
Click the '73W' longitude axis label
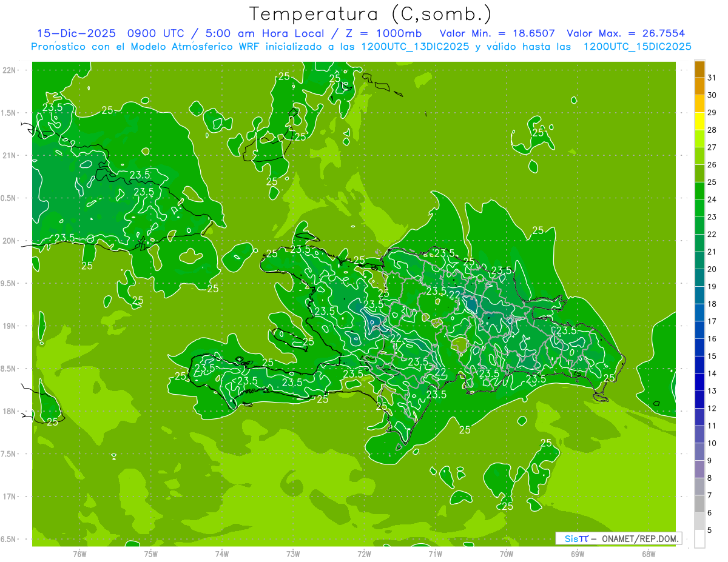coord(293,554)
